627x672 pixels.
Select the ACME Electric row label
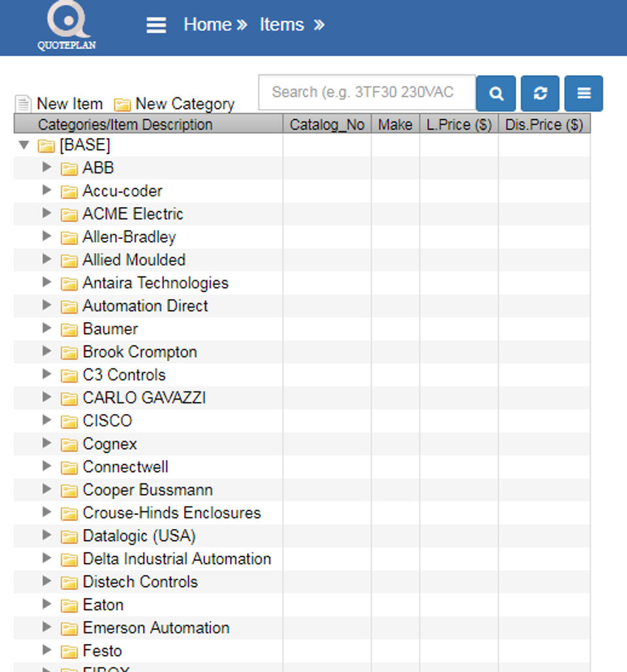coord(133,214)
